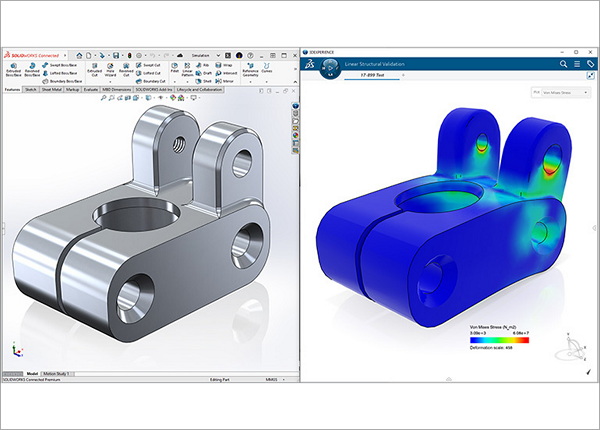
Task: Click 'Deformation scale: 458' text
Action: [x=491, y=348]
